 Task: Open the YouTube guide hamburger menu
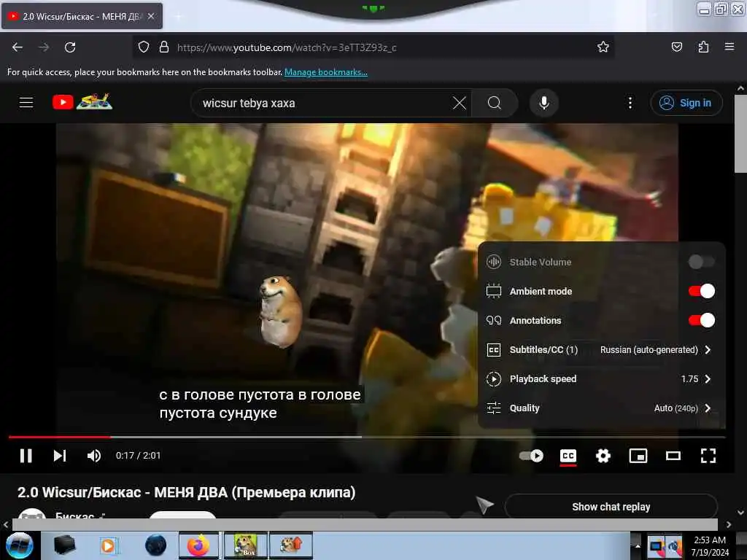26,102
